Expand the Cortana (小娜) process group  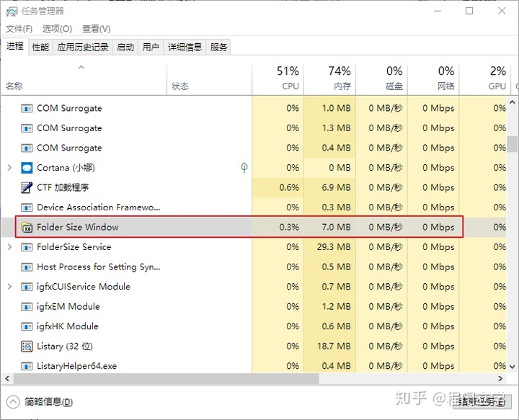coord(10,168)
